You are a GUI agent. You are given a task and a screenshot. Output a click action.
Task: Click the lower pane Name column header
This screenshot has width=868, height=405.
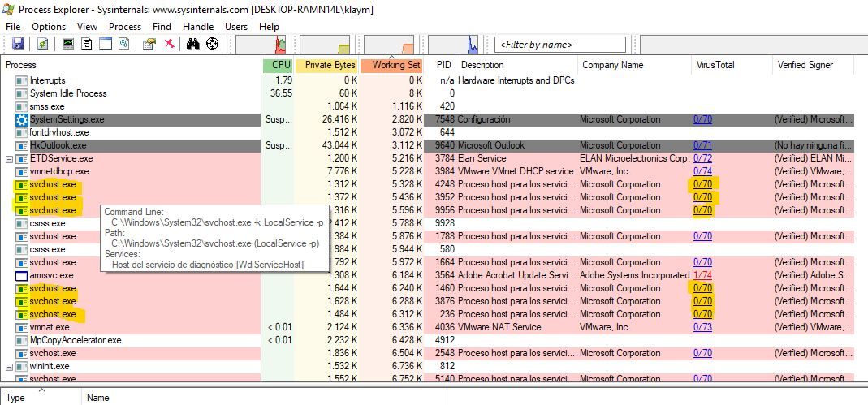(x=264, y=397)
